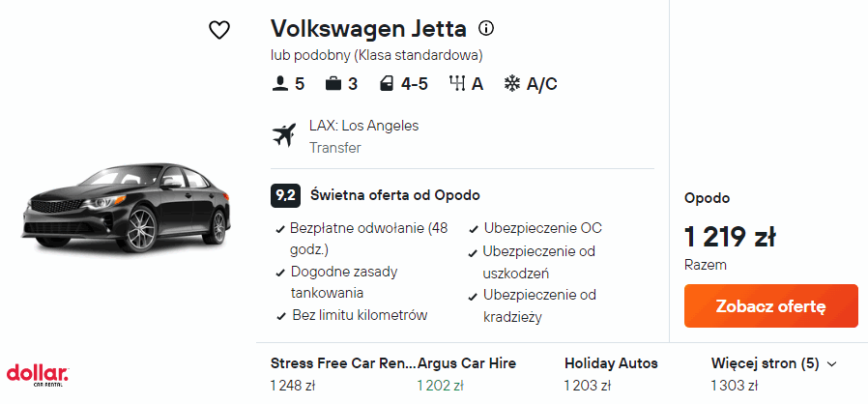The width and height of the screenshot is (868, 404).
Task: Click the passenger seats icon
Action: pos(279,84)
